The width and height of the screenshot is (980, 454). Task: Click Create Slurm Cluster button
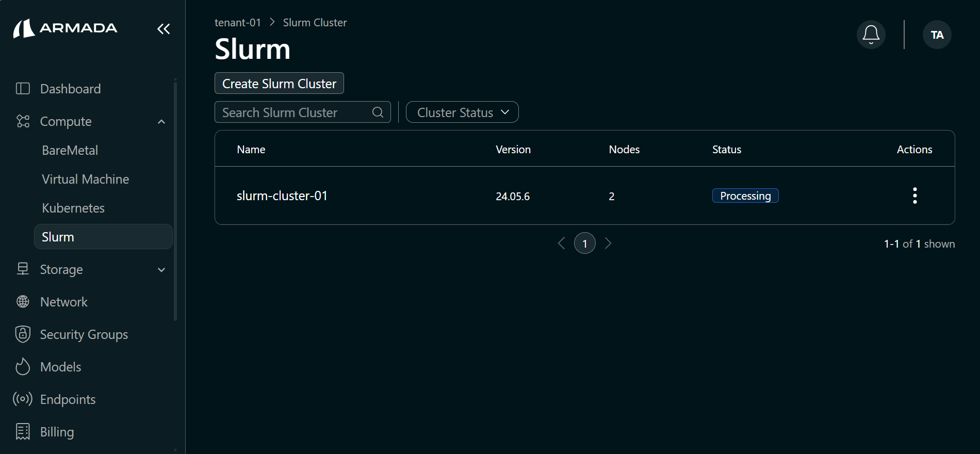click(x=279, y=83)
